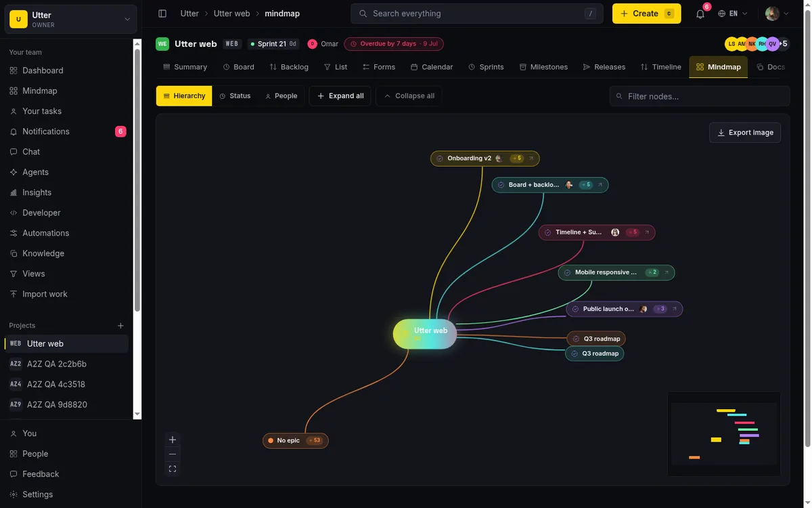Viewport: 812px width, 508px height.
Task: Switch to the Calendar tab
Action: click(432, 67)
